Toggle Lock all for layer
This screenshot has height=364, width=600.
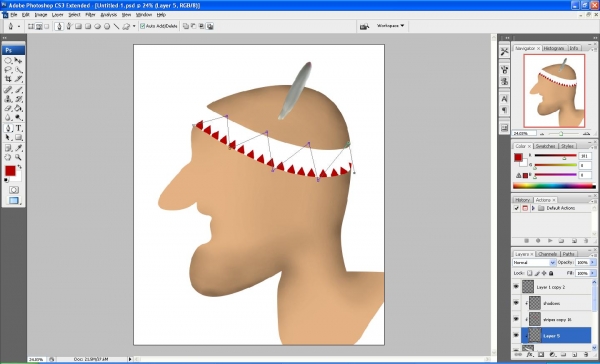pyautogui.click(x=551, y=273)
